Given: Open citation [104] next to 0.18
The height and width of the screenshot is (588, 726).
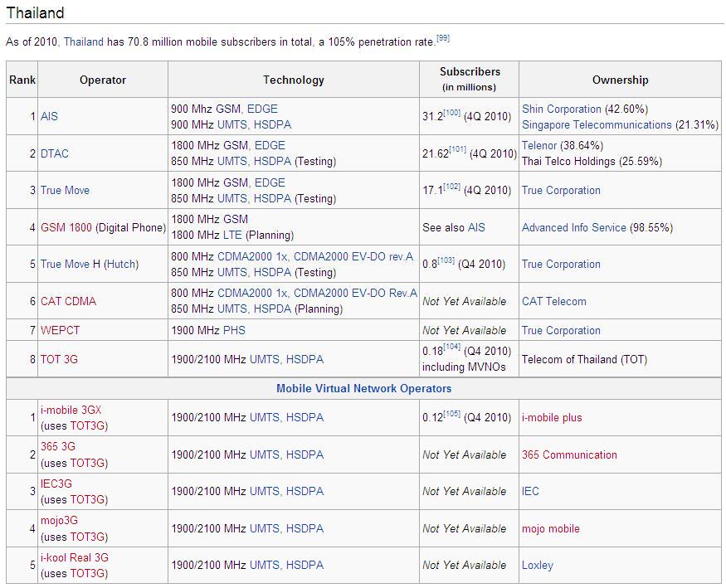Looking at the screenshot, I should tap(452, 347).
